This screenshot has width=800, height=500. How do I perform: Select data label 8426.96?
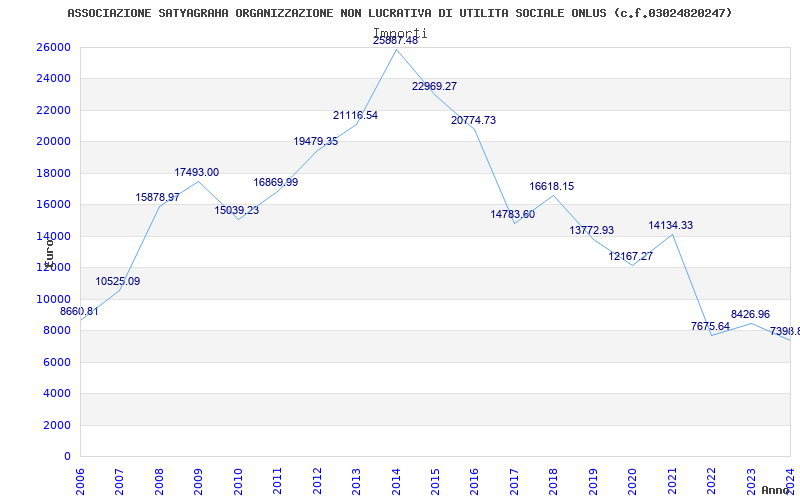[x=750, y=314]
